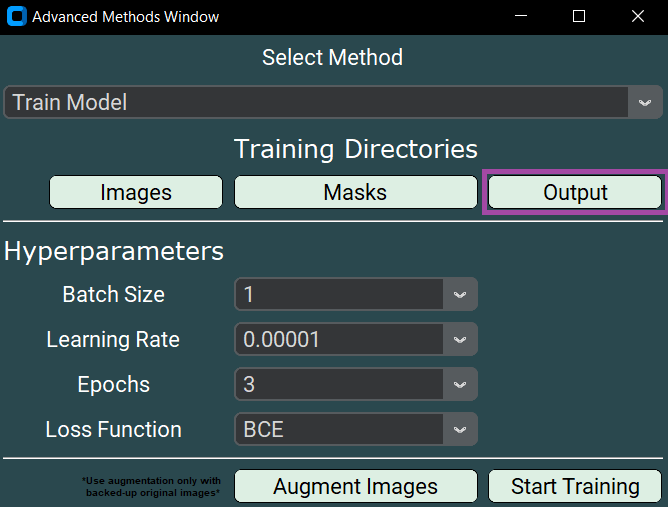Select the Output directory button

tap(575, 192)
